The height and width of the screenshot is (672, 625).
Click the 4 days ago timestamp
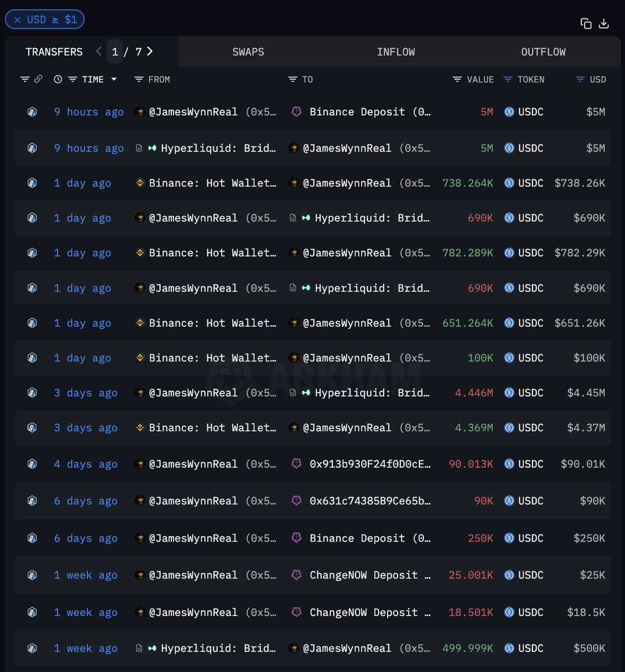coord(86,464)
